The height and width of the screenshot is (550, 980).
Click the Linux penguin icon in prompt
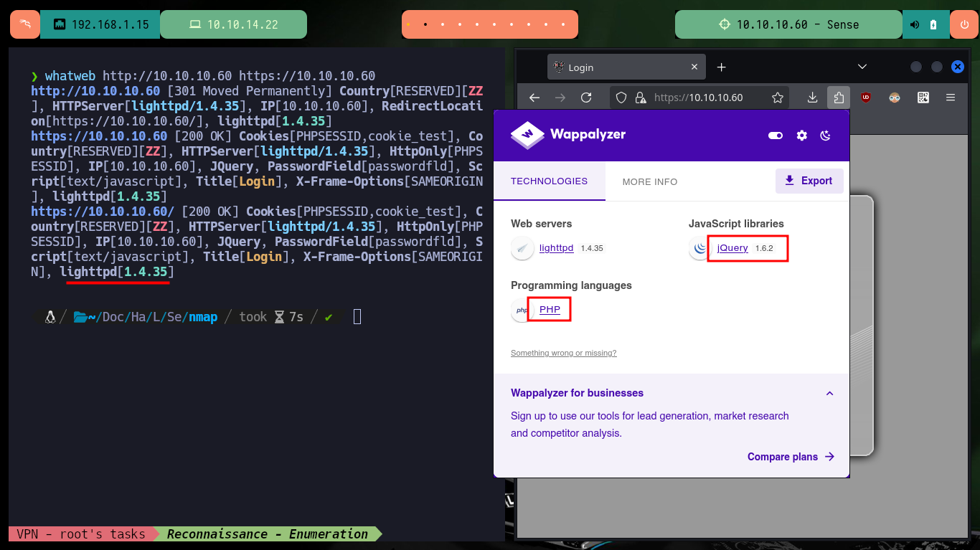(50, 317)
